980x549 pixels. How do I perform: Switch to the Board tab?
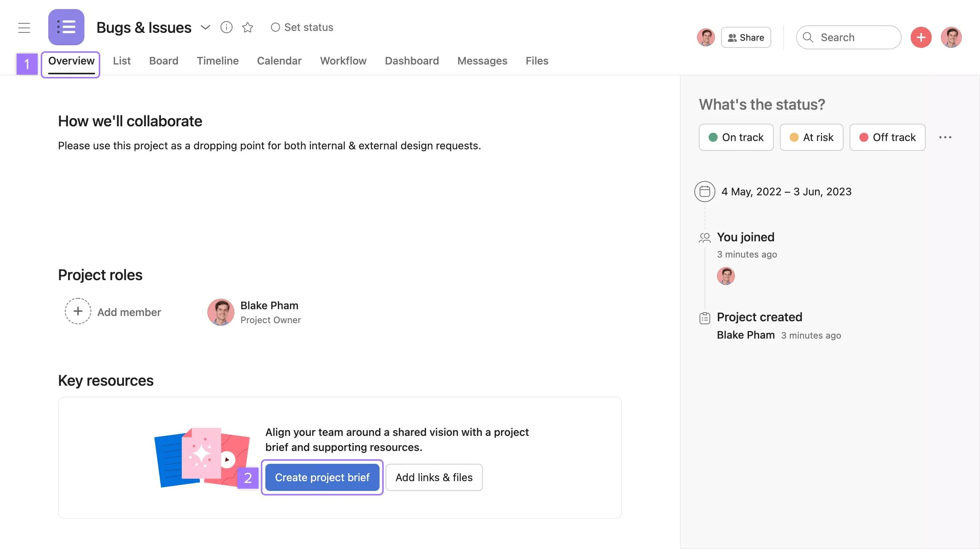point(164,61)
